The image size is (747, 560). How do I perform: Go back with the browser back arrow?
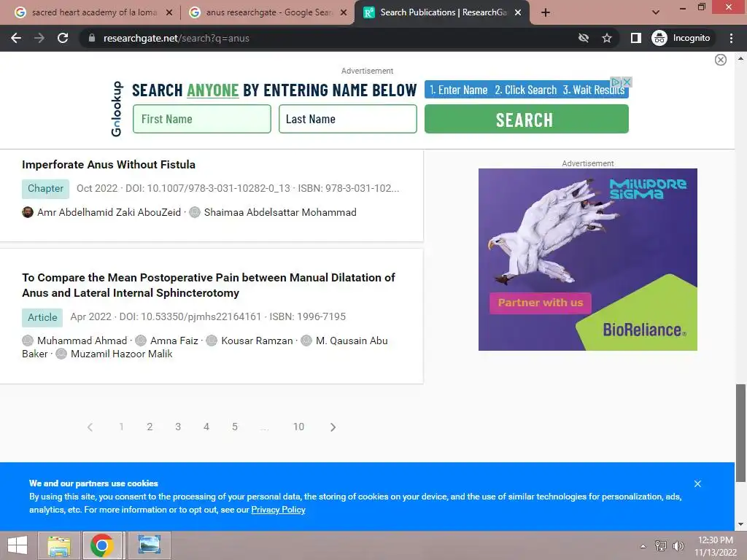pos(16,38)
